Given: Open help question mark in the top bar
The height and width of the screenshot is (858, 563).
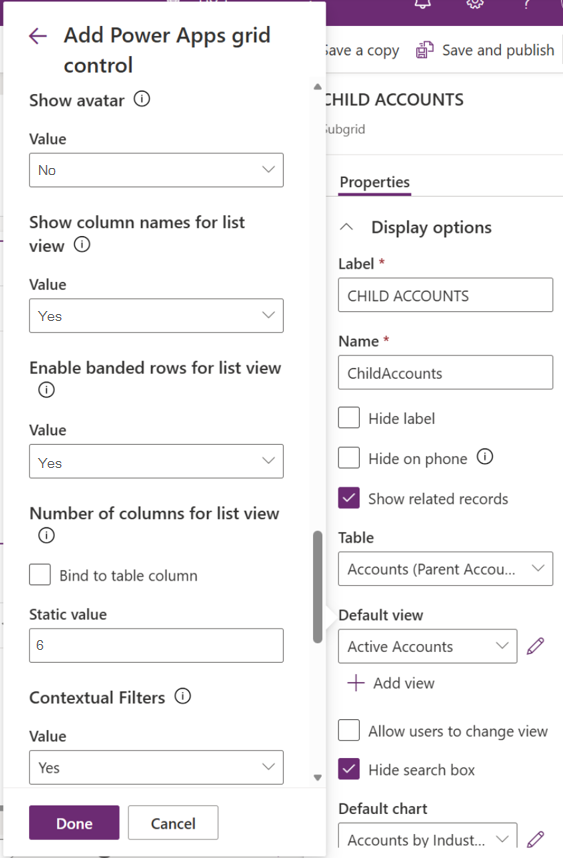Looking at the screenshot, I should 526,4.
